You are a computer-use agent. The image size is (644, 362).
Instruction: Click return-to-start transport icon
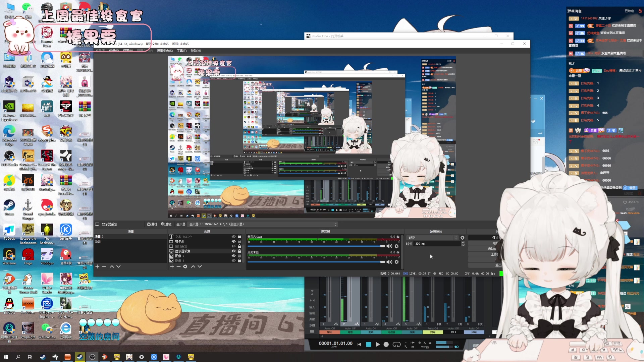359,344
